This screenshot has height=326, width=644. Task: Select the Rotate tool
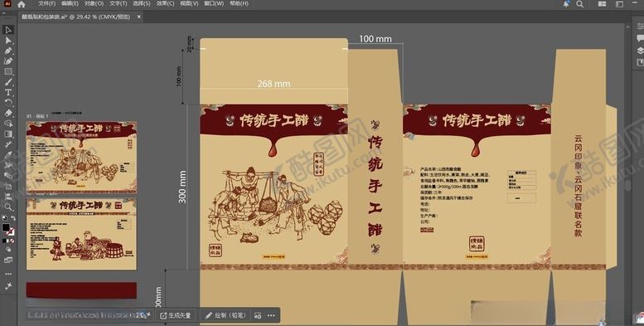coord(7,103)
